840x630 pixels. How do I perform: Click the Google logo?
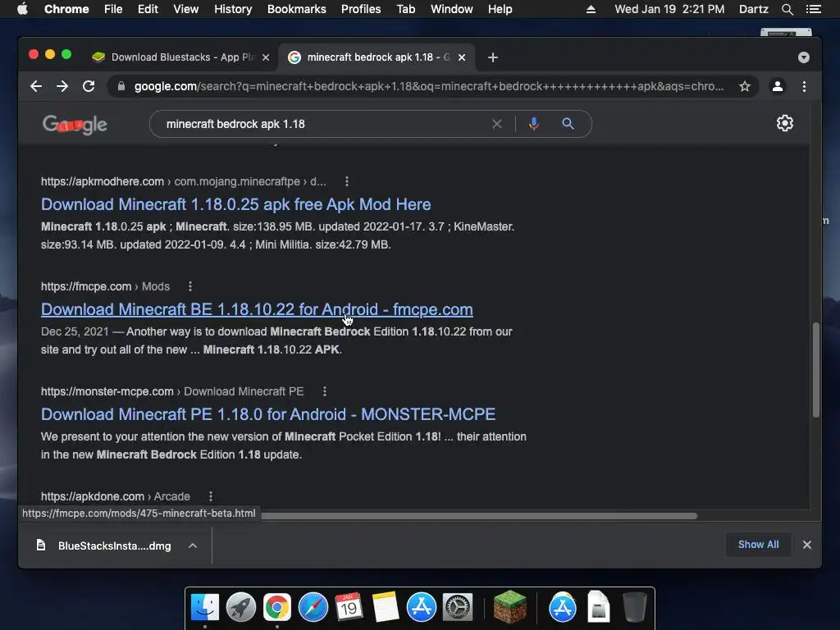75,125
